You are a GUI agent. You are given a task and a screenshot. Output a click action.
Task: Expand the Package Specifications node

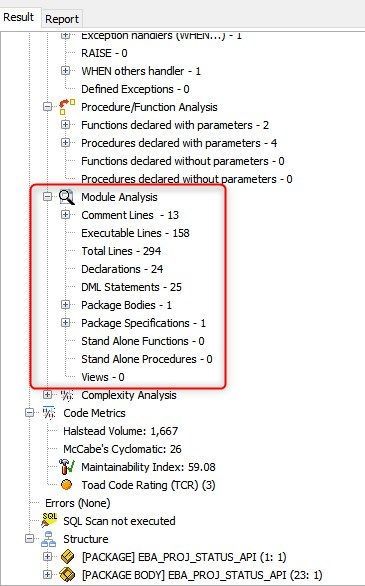[x=65, y=323]
